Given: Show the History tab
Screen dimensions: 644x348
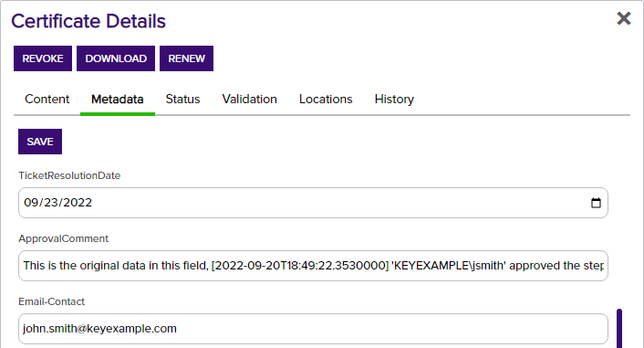Looking at the screenshot, I should (x=394, y=100).
